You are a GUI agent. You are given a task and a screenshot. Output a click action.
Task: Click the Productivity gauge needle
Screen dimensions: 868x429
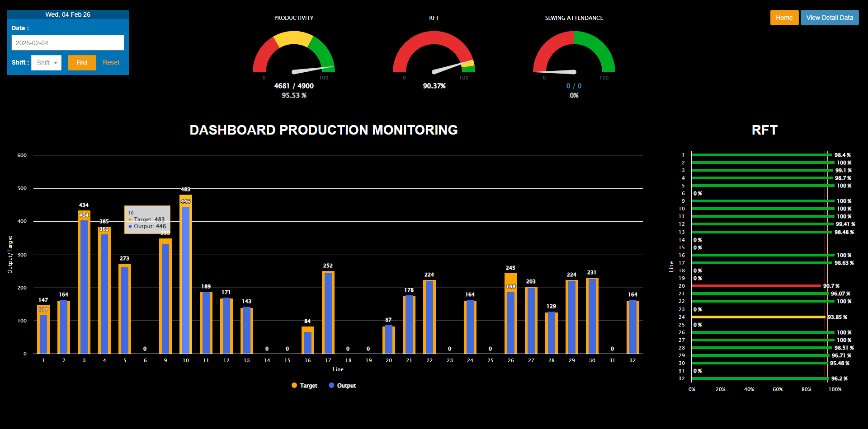pos(312,70)
